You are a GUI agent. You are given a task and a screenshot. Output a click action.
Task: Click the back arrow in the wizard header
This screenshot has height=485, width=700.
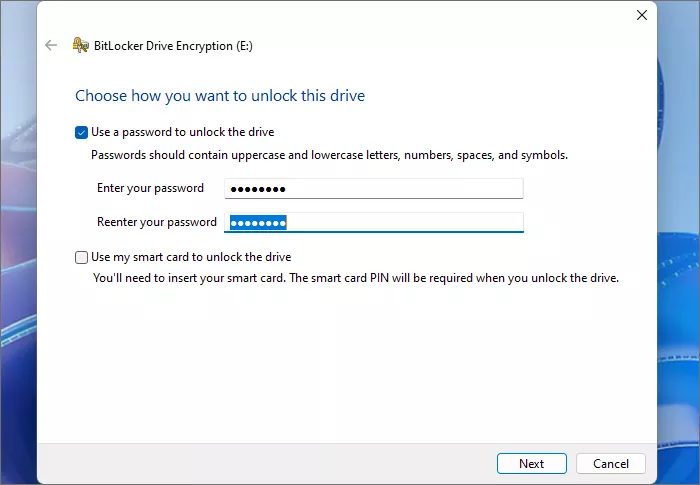(x=51, y=45)
